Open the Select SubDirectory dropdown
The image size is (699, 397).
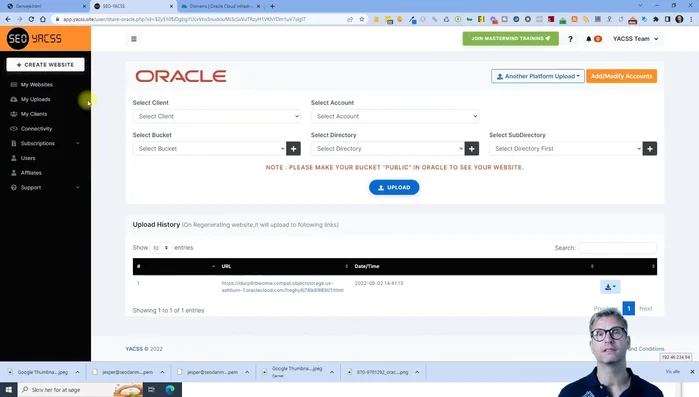coord(565,148)
